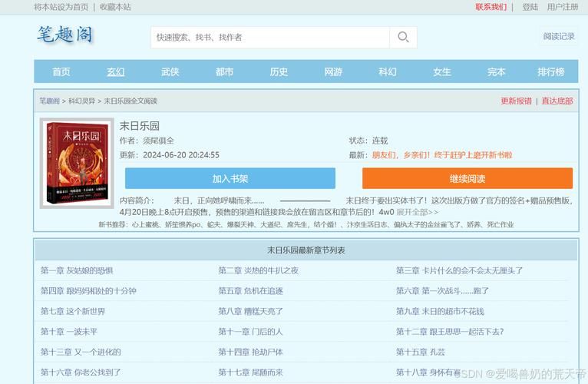Click the search magnifier icon
Viewport: 588px width, 384px height.
click(403, 37)
